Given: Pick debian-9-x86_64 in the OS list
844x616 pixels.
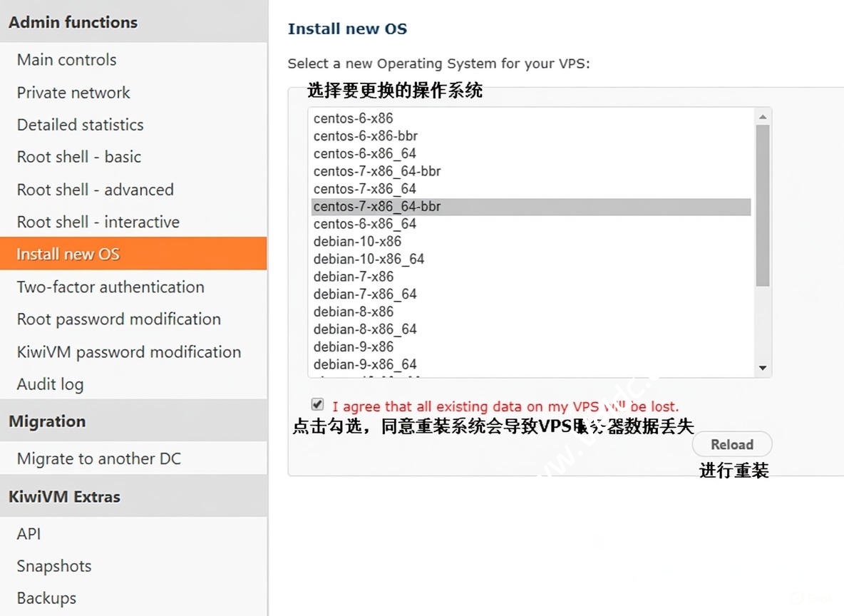Looking at the screenshot, I should (365, 364).
